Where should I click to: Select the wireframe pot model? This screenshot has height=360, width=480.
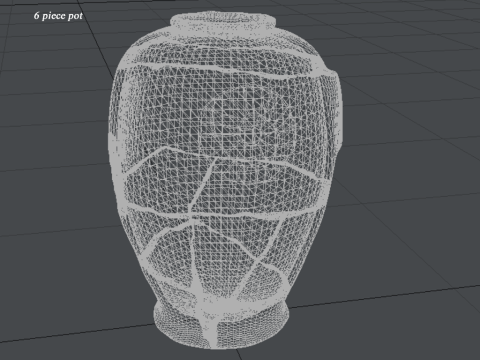click(225, 180)
